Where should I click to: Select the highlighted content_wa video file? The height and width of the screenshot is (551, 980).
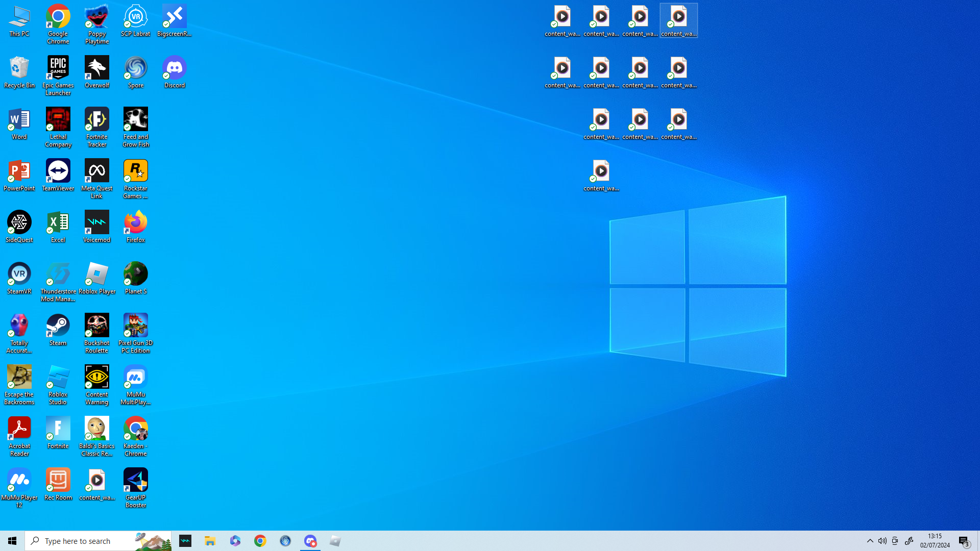(679, 20)
